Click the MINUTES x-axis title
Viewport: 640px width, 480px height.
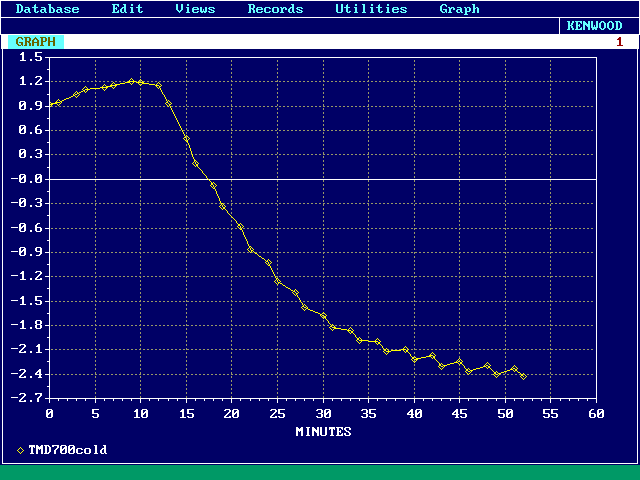tap(323, 432)
